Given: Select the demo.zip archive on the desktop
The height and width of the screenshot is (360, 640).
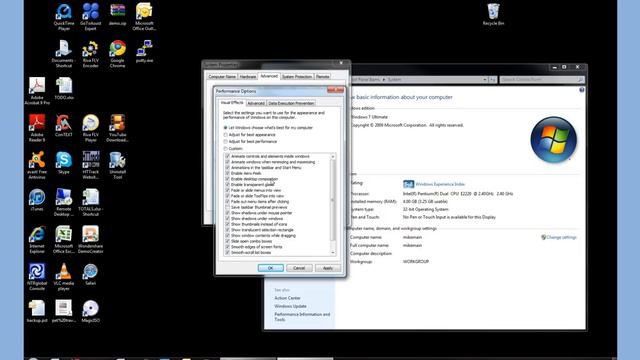Looking at the screenshot, I should [x=118, y=14].
